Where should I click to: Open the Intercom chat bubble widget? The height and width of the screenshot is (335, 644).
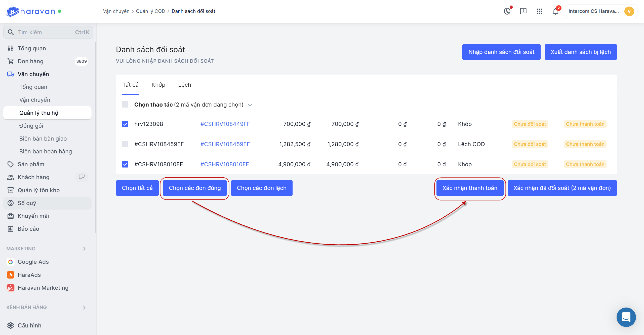[626, 317]
